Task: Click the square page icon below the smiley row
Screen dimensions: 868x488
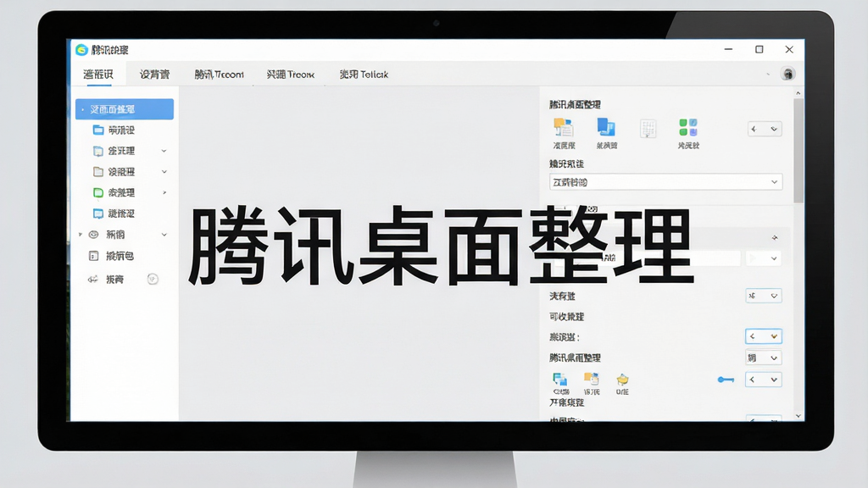Action: (93, 256)
